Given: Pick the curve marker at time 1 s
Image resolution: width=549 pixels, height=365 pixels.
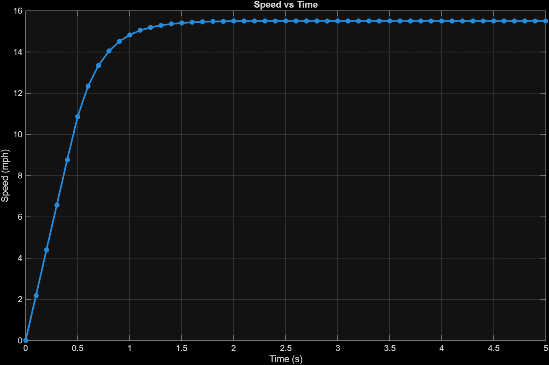Looking at the screenshot, I should (x=130, y=35).
